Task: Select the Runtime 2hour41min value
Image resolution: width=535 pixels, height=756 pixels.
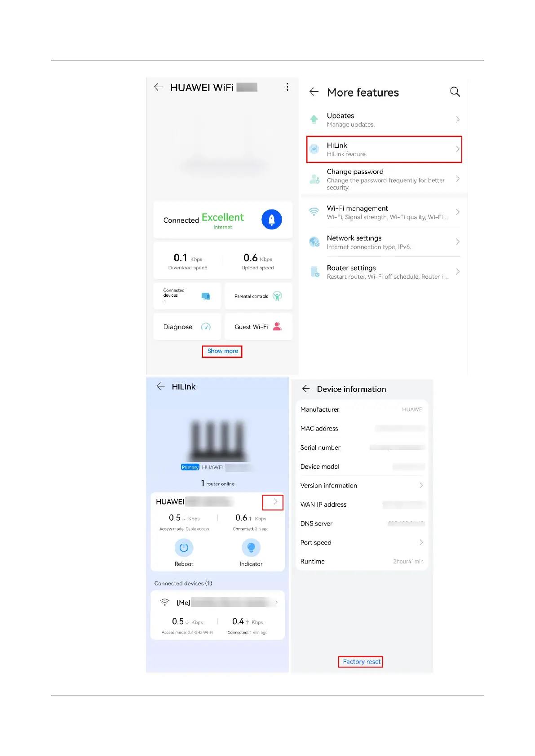Action: point(408,562)
